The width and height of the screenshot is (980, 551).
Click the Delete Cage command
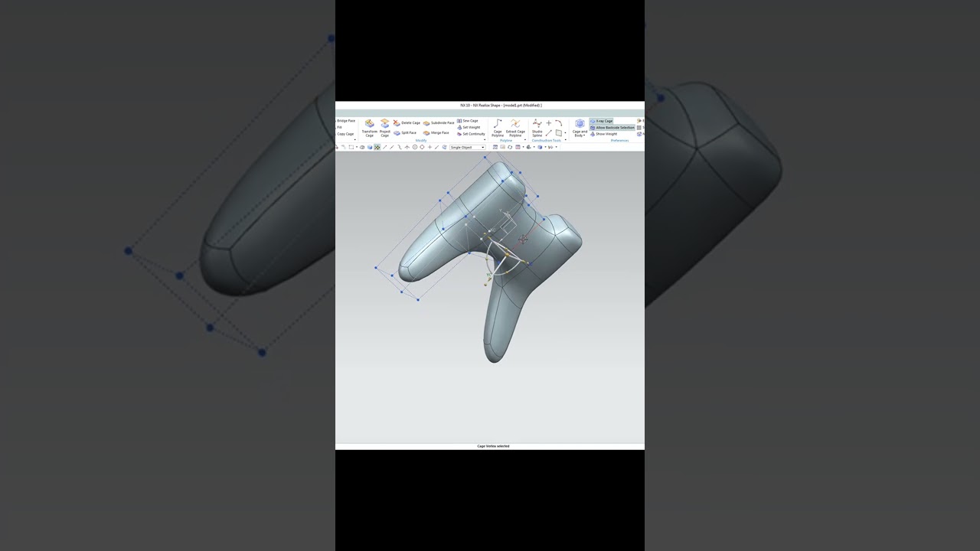coord(407,123)
